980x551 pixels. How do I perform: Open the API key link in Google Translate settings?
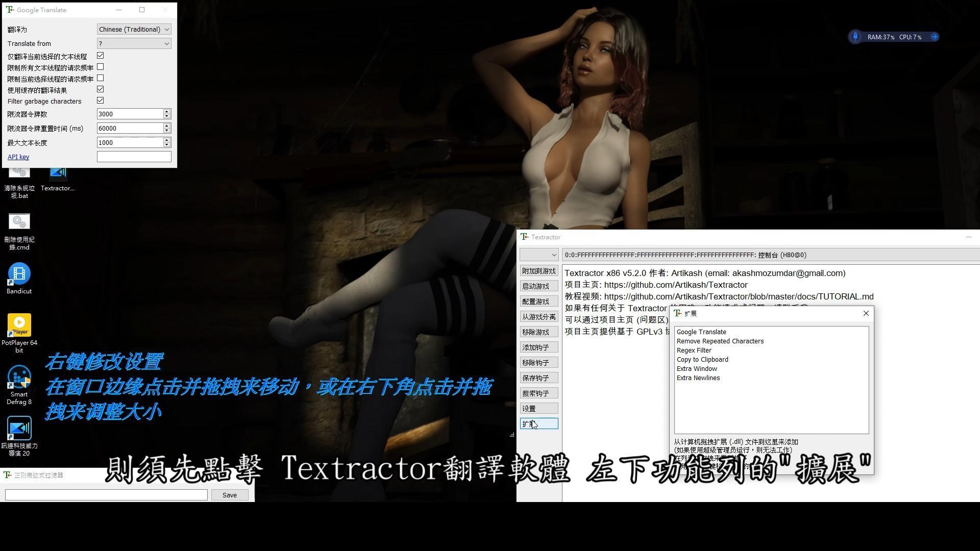click(x=18, y=157)
